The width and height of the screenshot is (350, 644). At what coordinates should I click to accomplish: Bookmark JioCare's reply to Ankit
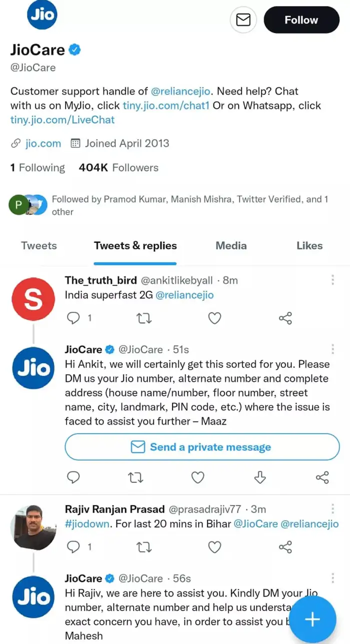pyautogui.click(x=260, y=478)
